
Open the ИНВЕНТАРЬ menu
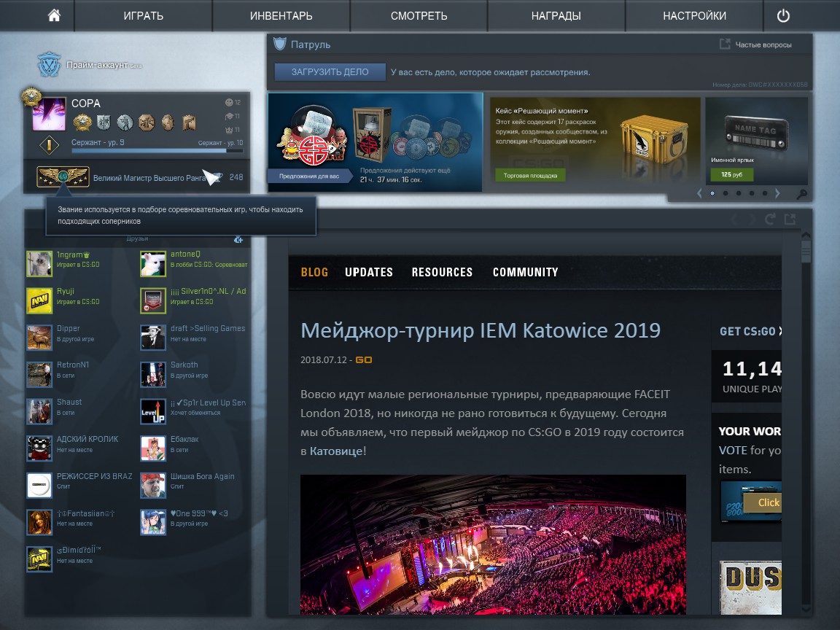(x=281, y=16)
